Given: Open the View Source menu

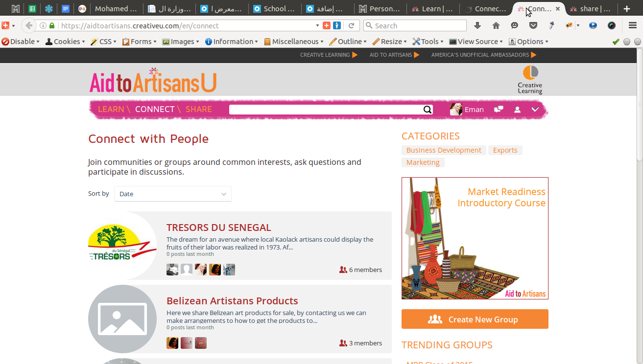Looking at the screenshot, I should click(476, 42).
